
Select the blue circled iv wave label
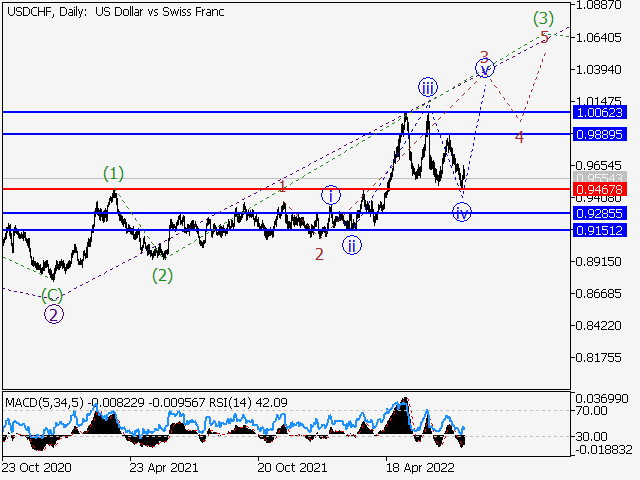tap(462, 212)
